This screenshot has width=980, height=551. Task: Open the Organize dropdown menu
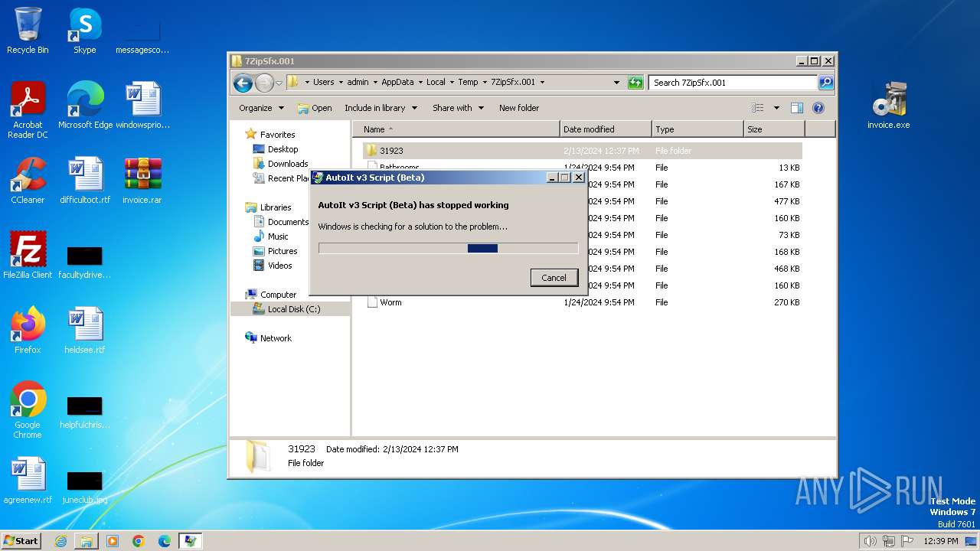coord(261,108)
